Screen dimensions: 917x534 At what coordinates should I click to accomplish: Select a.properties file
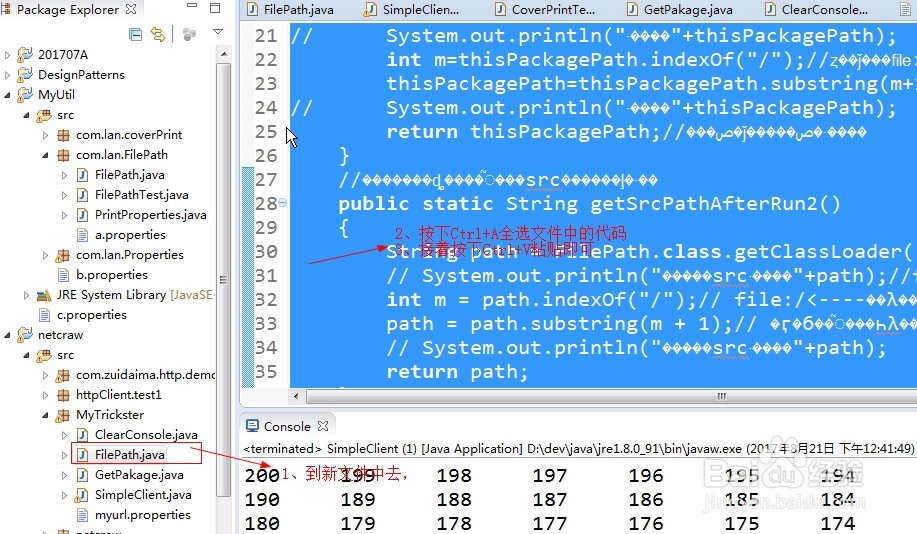pyautogui.click(x=130, y=235)
